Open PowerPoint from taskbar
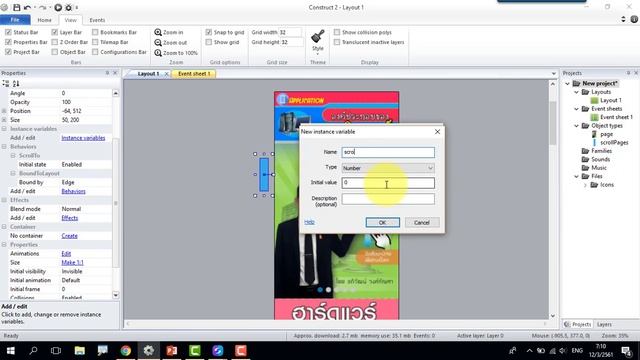The height and width of the screenshot is (360, 640). click(x=172, y=351)
